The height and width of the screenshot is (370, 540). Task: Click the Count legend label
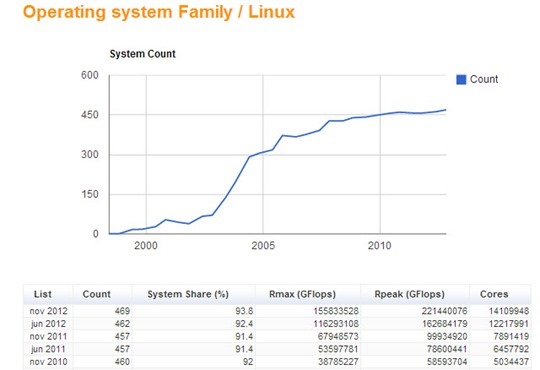tap(484, 79)
